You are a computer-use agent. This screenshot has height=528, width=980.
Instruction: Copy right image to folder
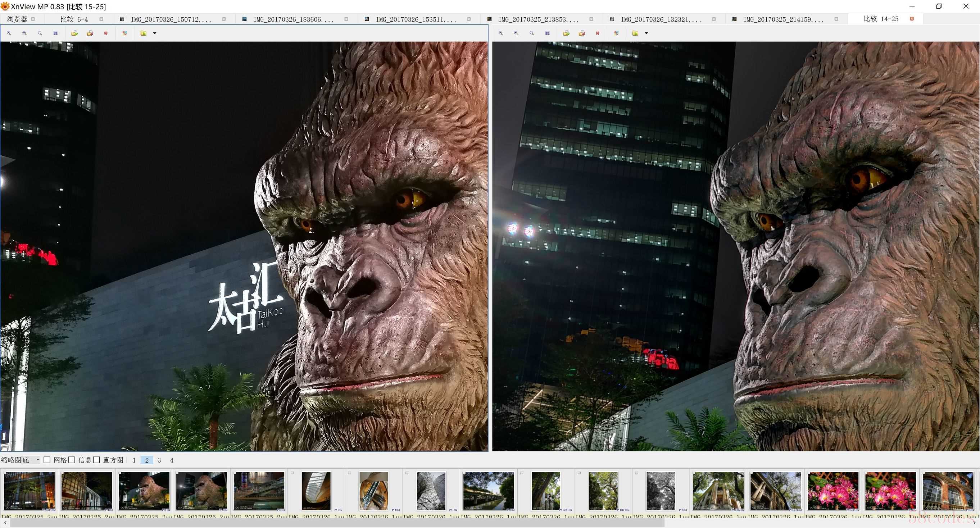[x=567, y=33]
